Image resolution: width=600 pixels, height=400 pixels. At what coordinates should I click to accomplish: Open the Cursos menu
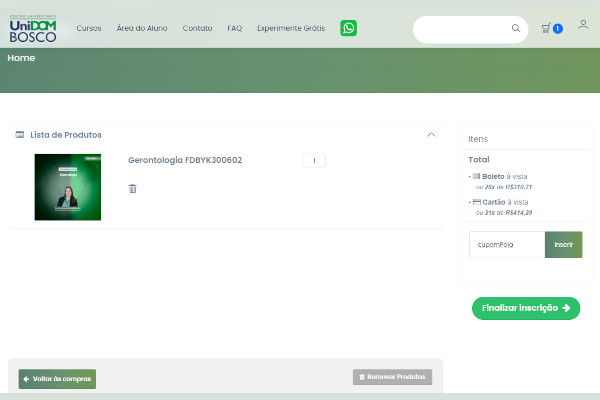(x=88, y=29)
